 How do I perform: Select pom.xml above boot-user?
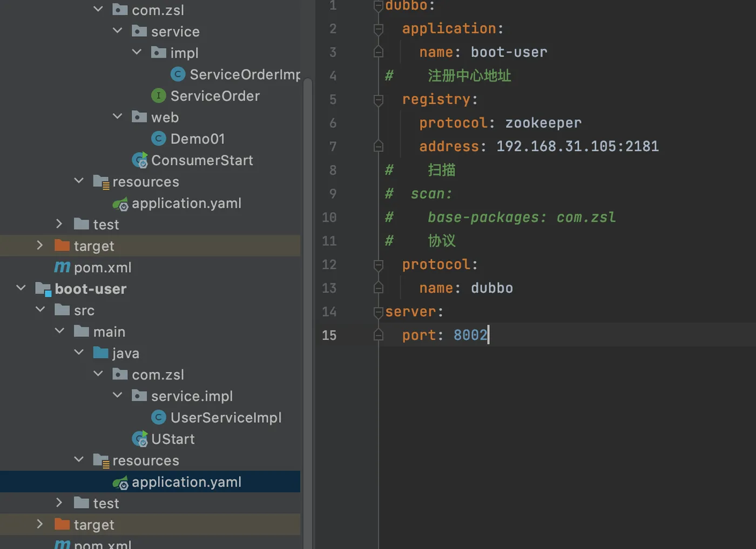pyautogui.click(x=103, y=267)
